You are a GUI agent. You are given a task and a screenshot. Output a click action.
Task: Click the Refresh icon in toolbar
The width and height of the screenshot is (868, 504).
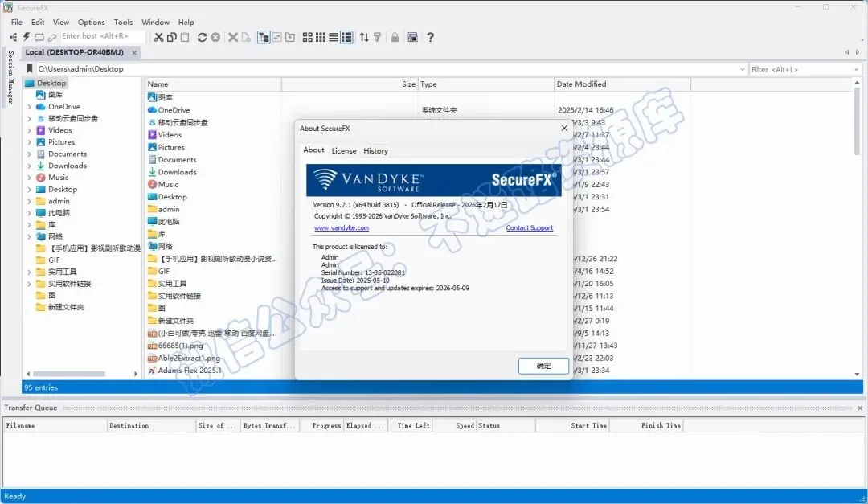pos(202,37)
